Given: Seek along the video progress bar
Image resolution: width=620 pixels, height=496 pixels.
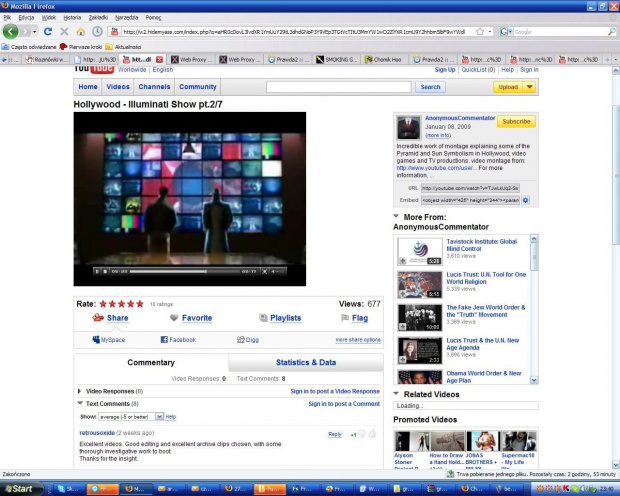Looking at the screenshot, I should [x=185, y=271].
